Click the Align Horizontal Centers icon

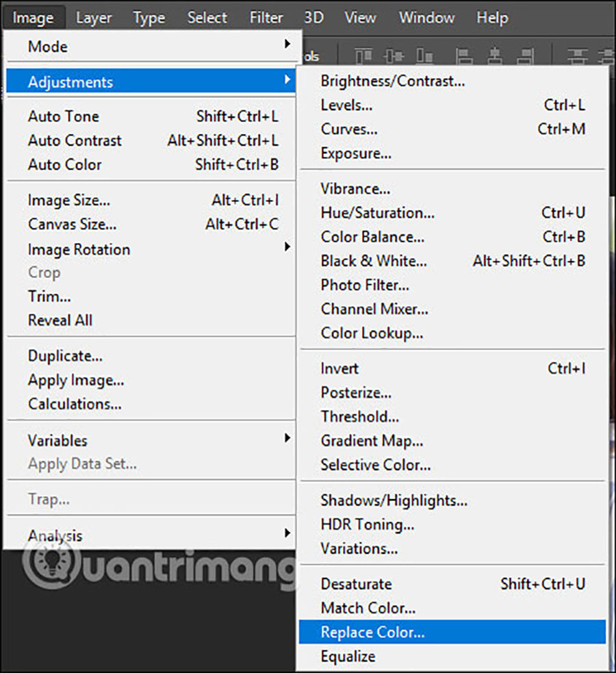coord(496,55)
